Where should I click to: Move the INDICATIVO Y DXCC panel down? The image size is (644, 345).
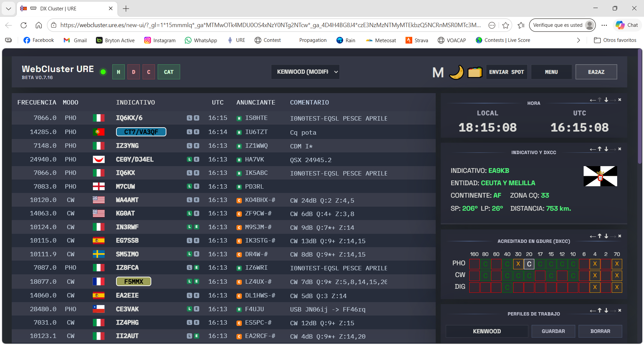[606, 149]
